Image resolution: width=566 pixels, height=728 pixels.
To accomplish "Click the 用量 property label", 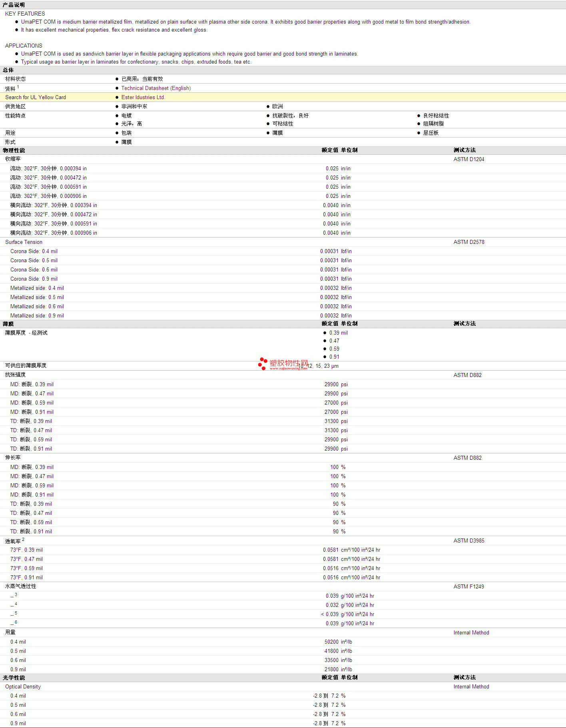I will [x=10, y=632].
